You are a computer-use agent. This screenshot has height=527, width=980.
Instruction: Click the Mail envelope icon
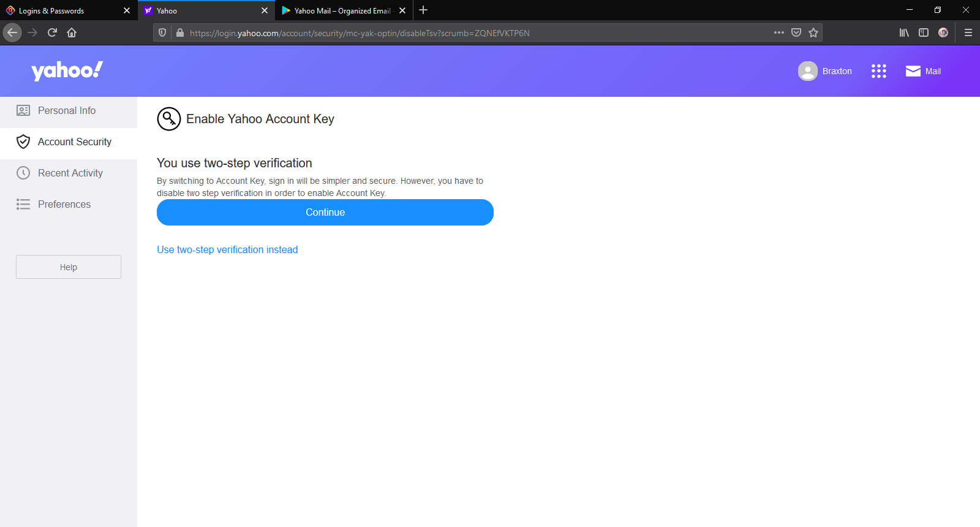(913, 71)
